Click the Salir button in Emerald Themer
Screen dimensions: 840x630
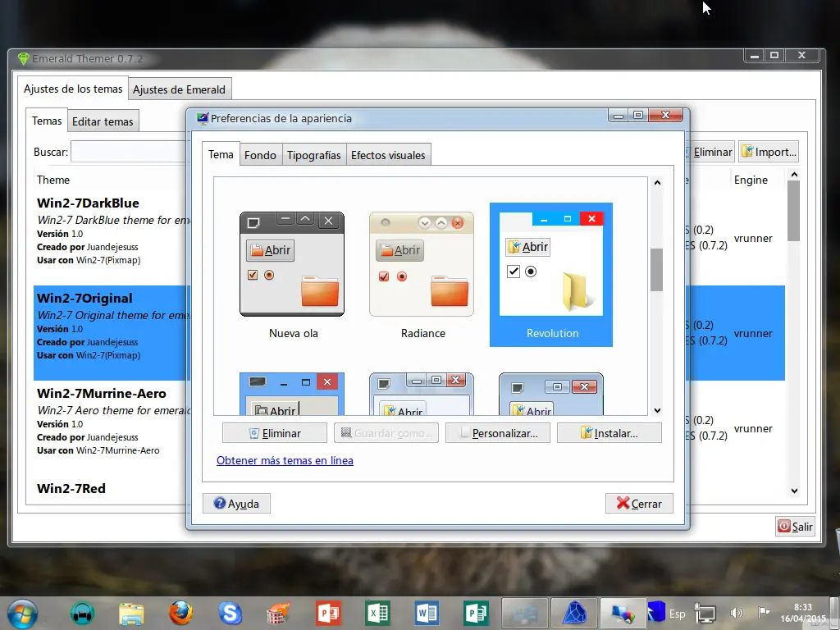(795, 526)
